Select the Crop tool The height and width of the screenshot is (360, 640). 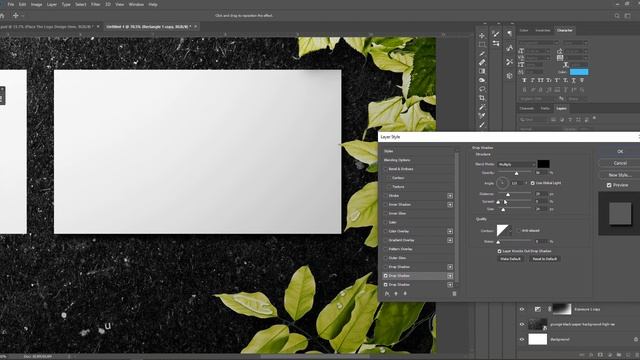[x=482, y=98]
